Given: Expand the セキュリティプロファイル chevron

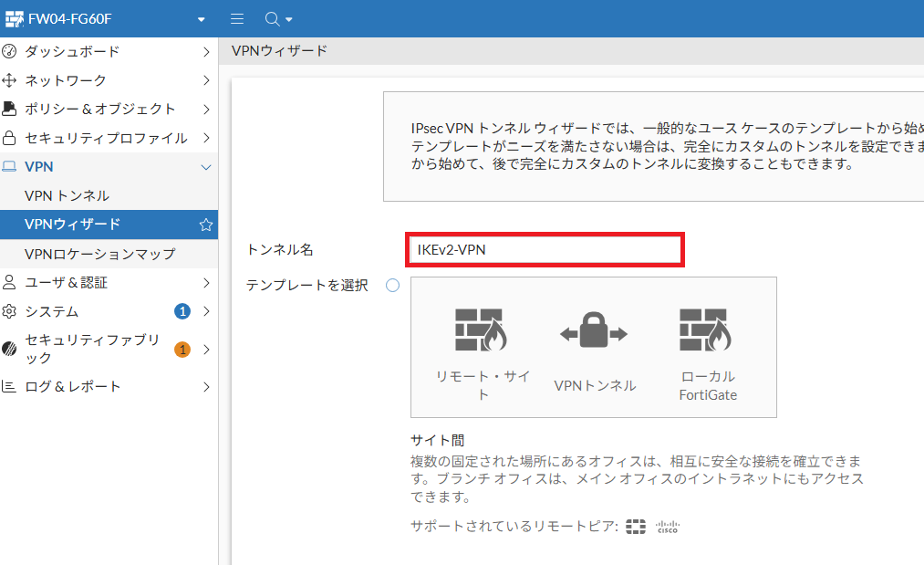Looking at the screenshot, I should [206, 138].
